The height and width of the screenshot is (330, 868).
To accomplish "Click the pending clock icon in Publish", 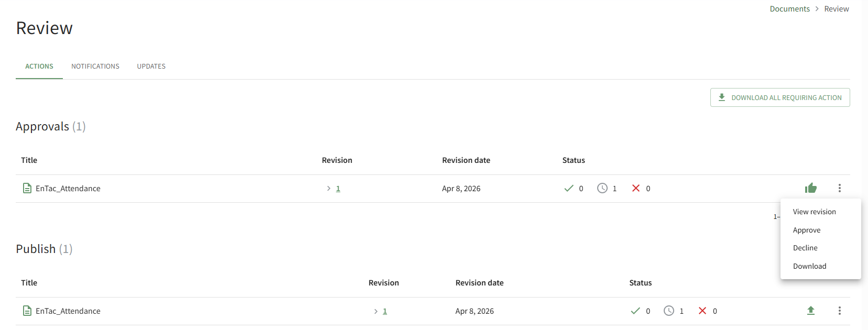I will (669, 311).
